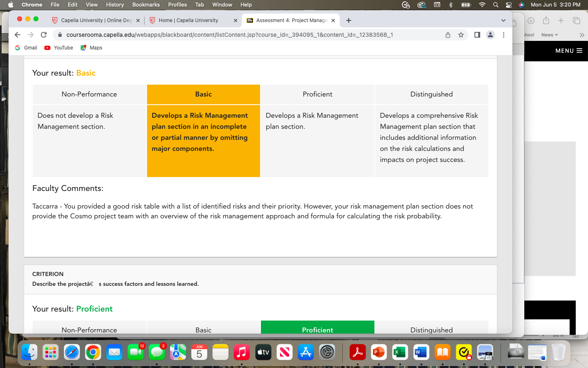Screen dimensions: 588x368
Task: Expand the News dropdown in Safari favorites
Action: tap(549, 35)
